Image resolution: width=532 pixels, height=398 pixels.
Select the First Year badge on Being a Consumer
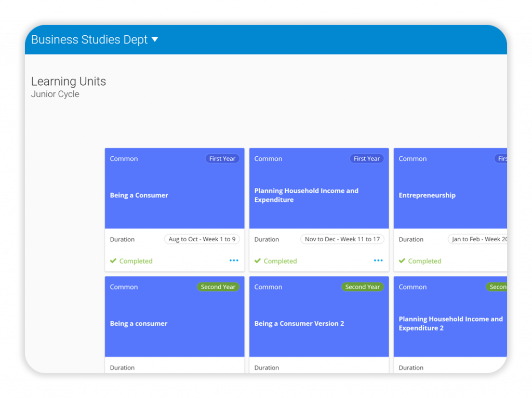pos(222,158)
